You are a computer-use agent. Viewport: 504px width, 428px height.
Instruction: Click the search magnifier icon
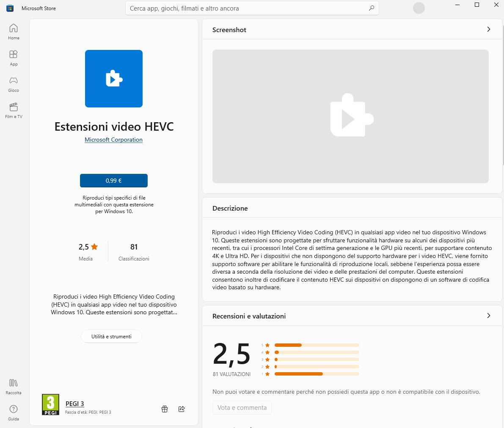tap(371, 8)
